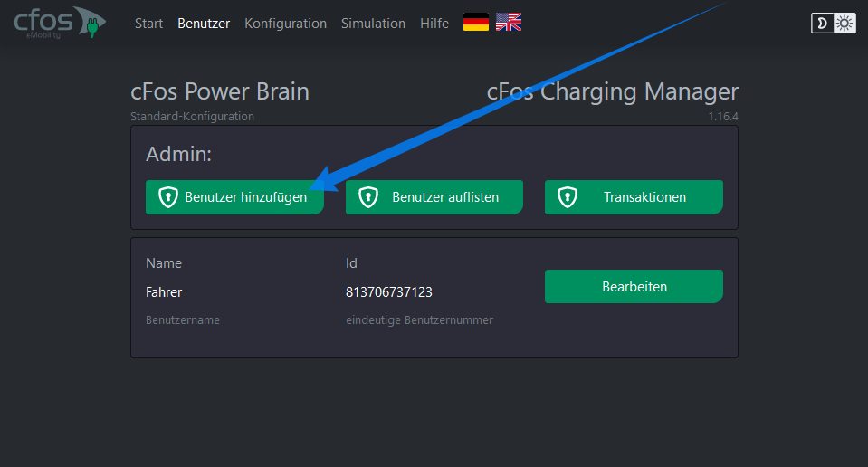Click the cFos eMobility logo

point(59,23)
